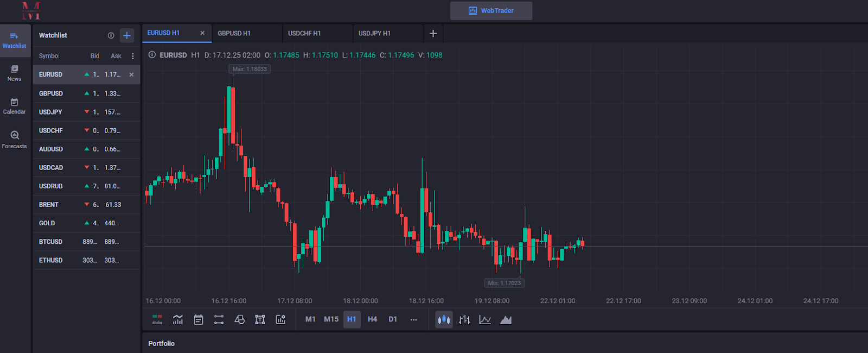Select GOLD in the watchlist
This screenshot has height=353, width=868.
click(47, 223)
